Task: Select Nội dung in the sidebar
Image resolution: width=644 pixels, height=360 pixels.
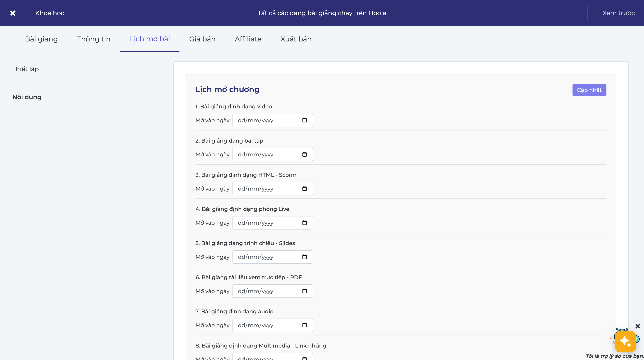Action: click(27, 97)
